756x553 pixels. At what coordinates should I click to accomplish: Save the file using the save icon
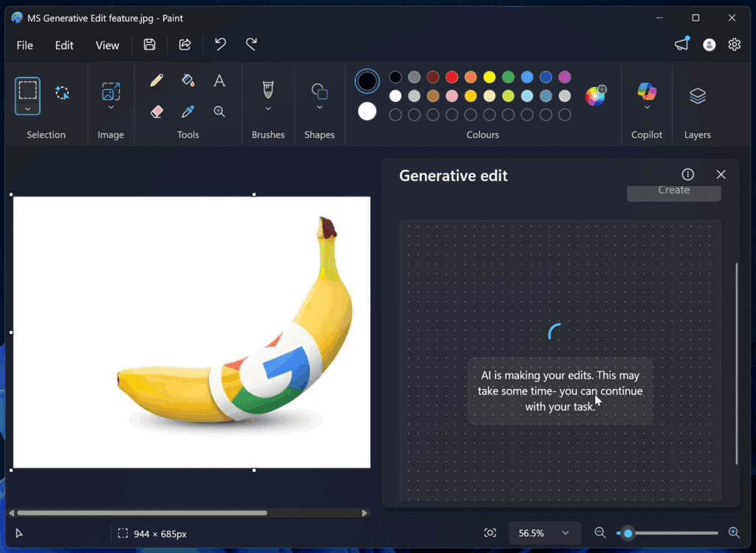149,44
